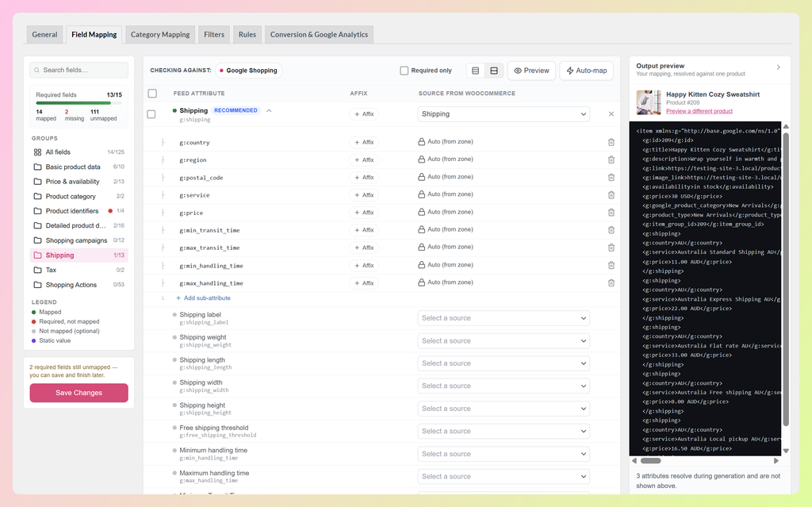812x507 pixels.
Task: Add Affix to g:country row
Action: [x=364, y=142]
